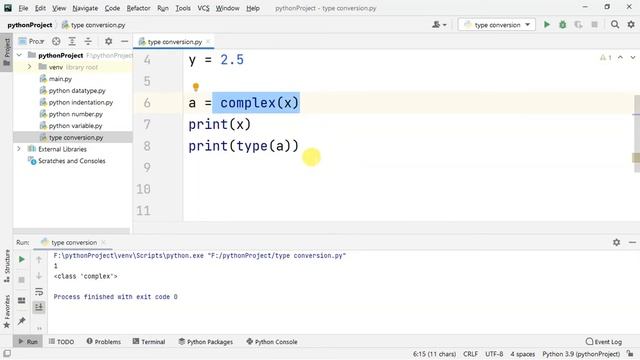Screen dimensions: 640x360
Task: Click the editor vertical scrollbar
Action: coord(636,135)
